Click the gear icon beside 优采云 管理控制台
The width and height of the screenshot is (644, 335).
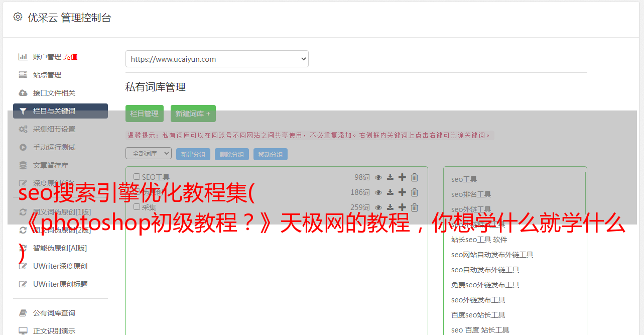coord(18,17)
